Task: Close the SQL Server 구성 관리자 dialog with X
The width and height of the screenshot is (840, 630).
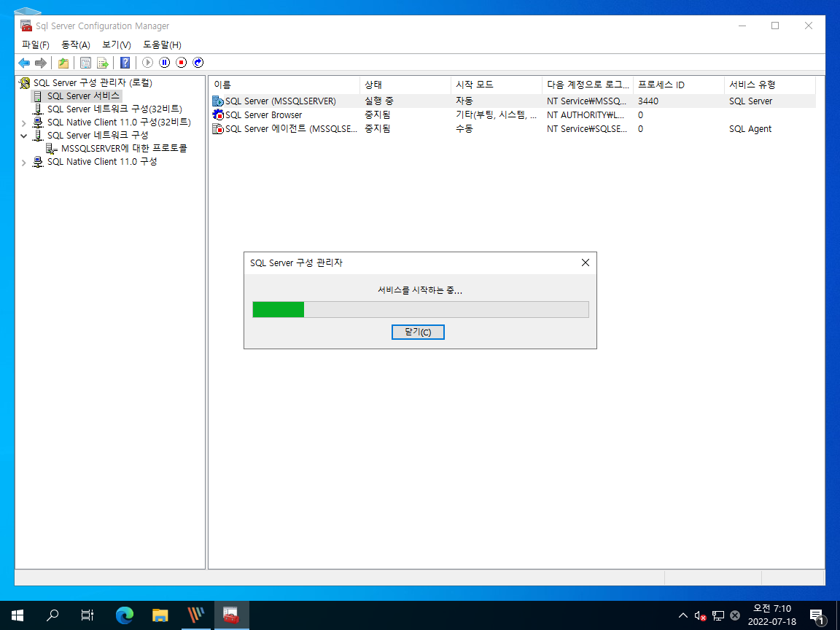Action: point(585,262)
